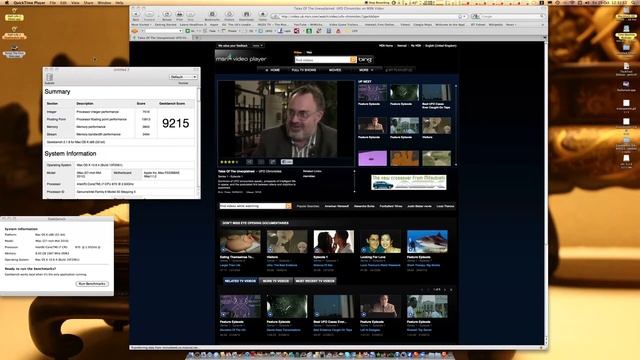640x360 pixels.
Task: Click the Run Benchmarks button
Action: (x=92, y=284)
